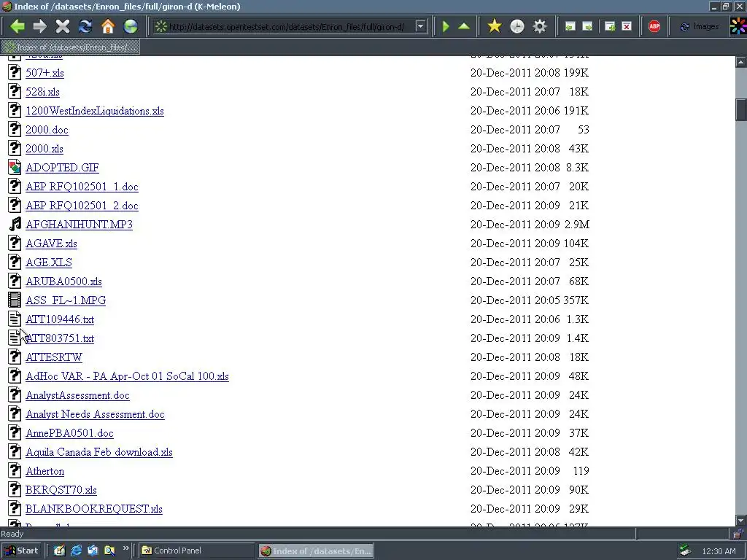This screenshot has height=560, width=747.
Task: Open preferences with the gear icon
Action: coord(539,26)
